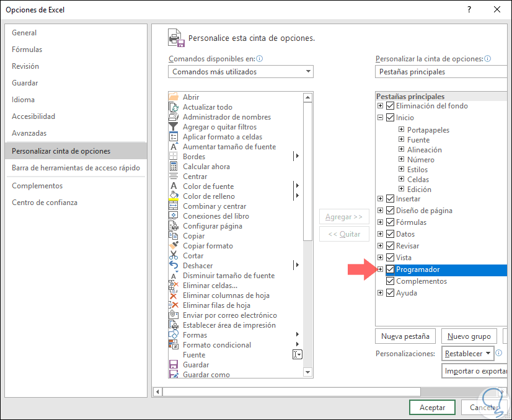This screenshot has width=512, height=420.
Task: Click the Deshacer undo arrow icon
Action: [174, 265]
